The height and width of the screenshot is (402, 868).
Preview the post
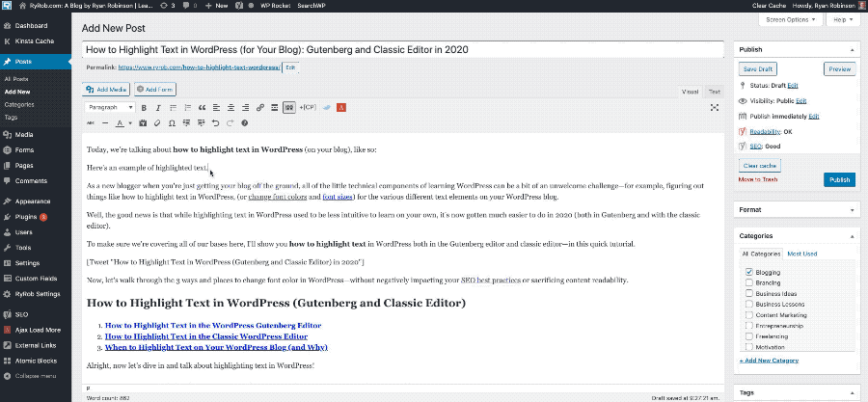[x=839, y=69]
